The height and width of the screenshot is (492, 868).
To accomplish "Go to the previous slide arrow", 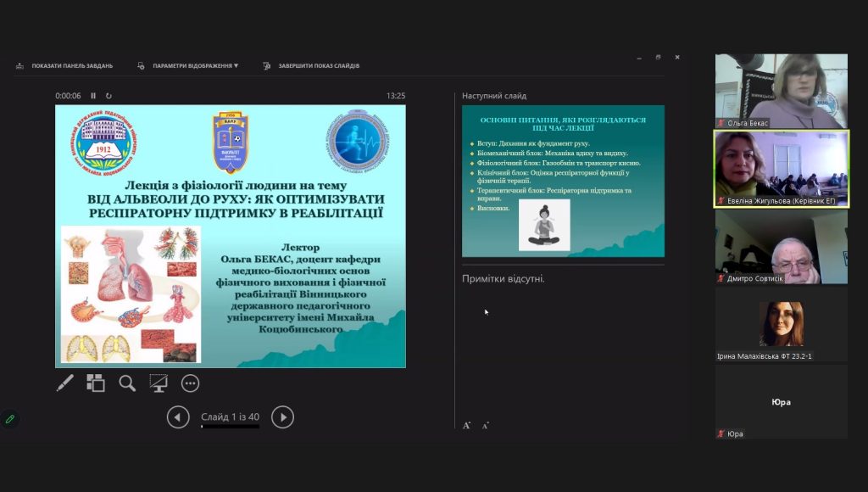I will [x=178, y=417].
